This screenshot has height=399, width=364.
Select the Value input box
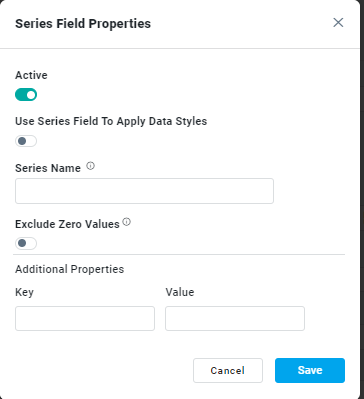pos(235,318)
